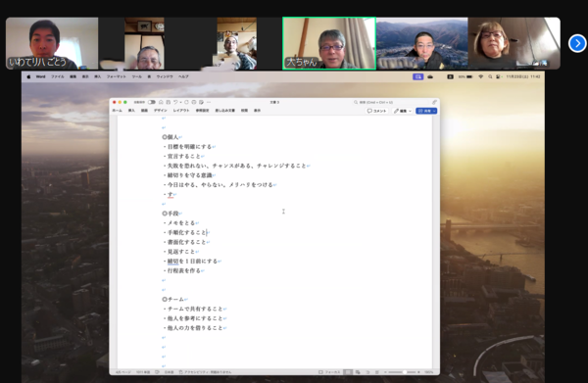This screenshot has height=383, width=588.
Task: Click the Undo arrow icon
Action: tap(175, 102)
